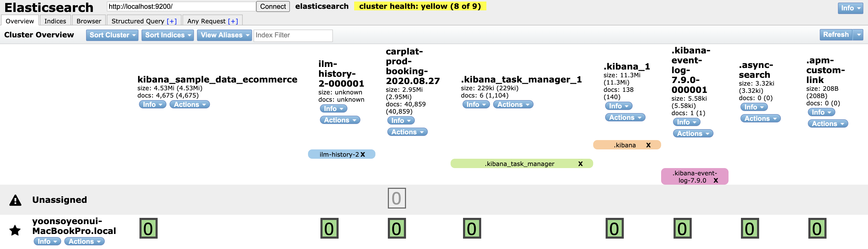This screenshot has height=249, width=868.
Task: Click the .async-search index name
Action: coord(756,70)
